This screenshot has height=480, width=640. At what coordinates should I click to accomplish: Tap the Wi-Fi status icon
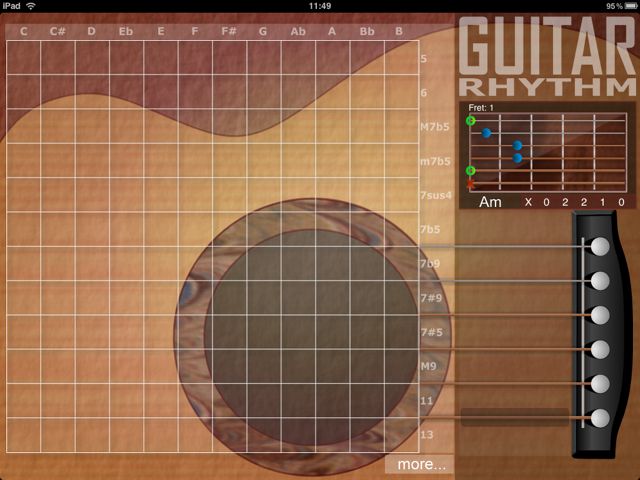pos(31,6)
